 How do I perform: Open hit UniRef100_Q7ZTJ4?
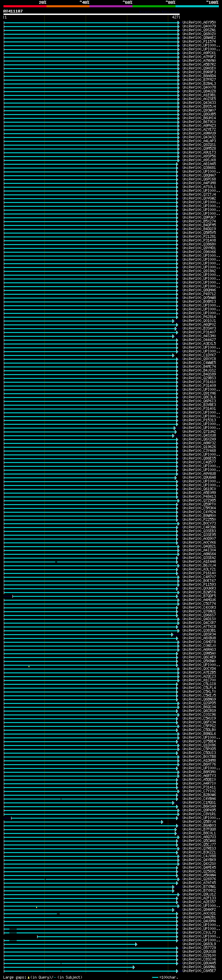click(199, 194)
